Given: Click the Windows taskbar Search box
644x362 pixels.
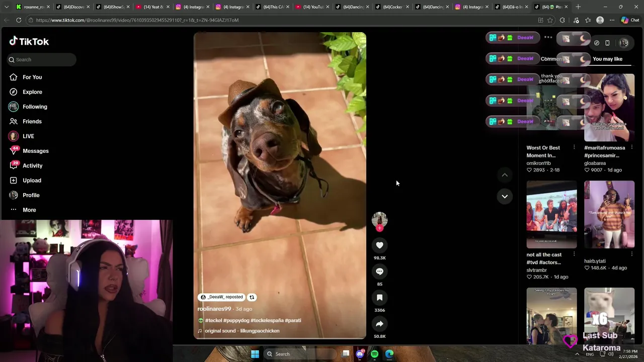Looking at the screenshot, I should (299, 354).
